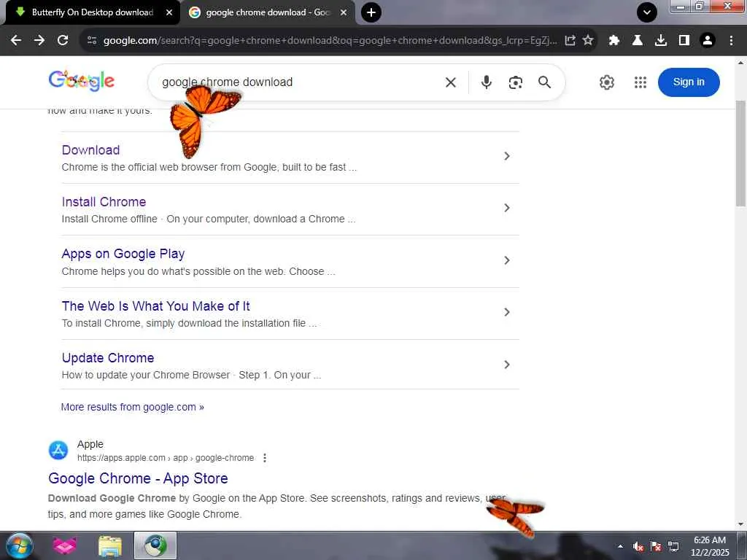Click the Apple App Store favicon
Screen dimensions: 747x560
tap(58, 451)
